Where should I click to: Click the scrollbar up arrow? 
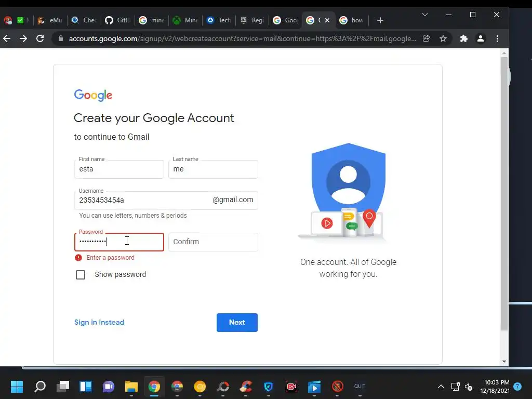coord(504,53)
